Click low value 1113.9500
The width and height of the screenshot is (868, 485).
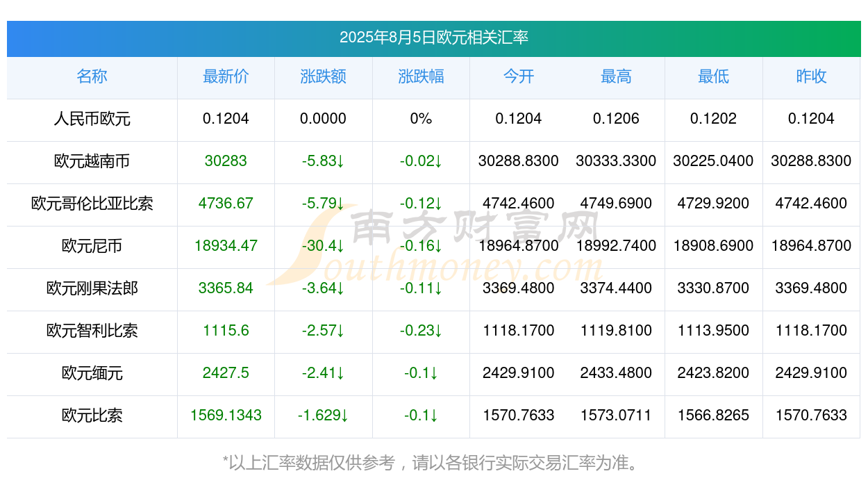click(x=713, y=331)
